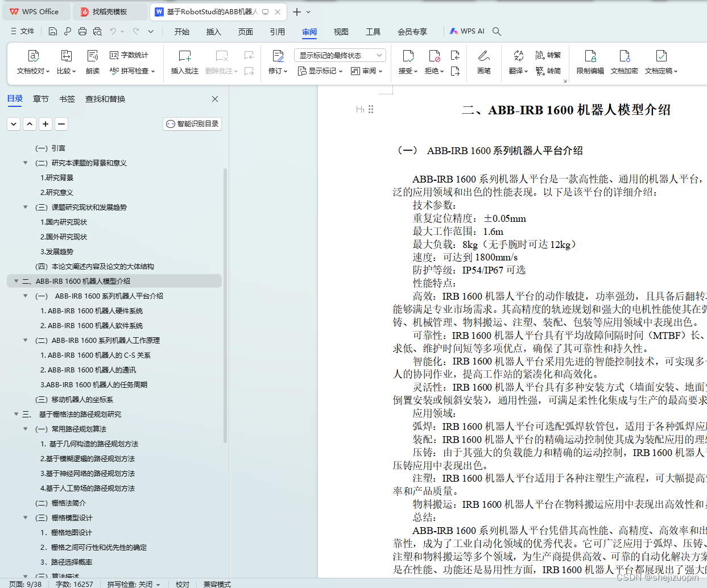This screenshot has width=707, height=588.
Task: Click the undo arrow icon
Action: (113, 31)
